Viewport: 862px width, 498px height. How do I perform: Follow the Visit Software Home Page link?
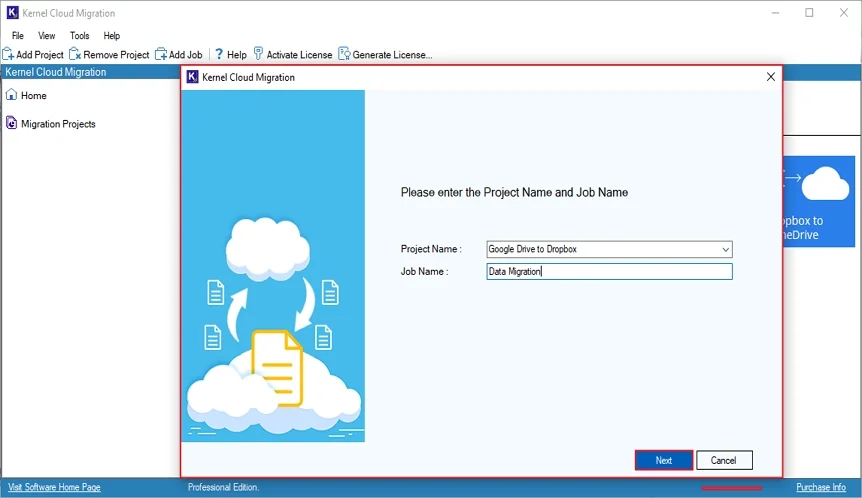(x=54, y=488)
